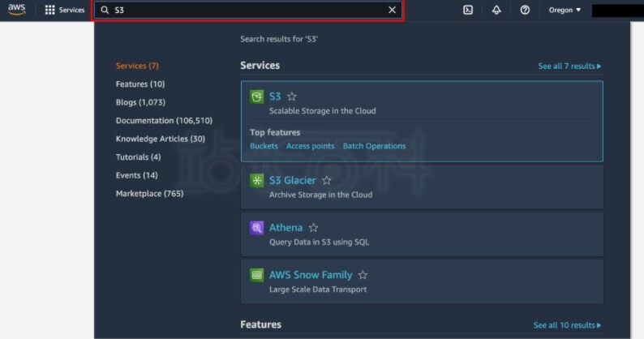Click the S3 bucket service icon

click(256, 97)
